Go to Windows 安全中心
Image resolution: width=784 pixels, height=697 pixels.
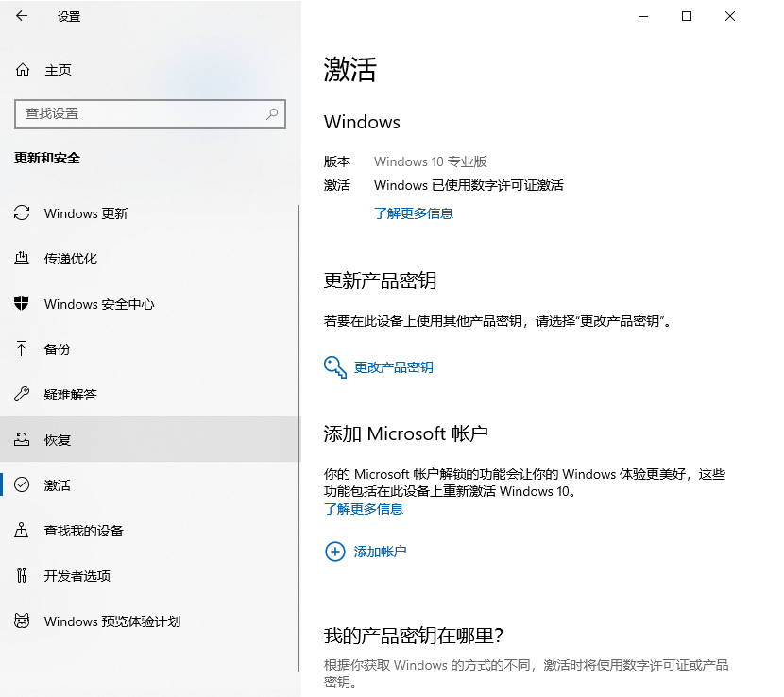point(149,304)
